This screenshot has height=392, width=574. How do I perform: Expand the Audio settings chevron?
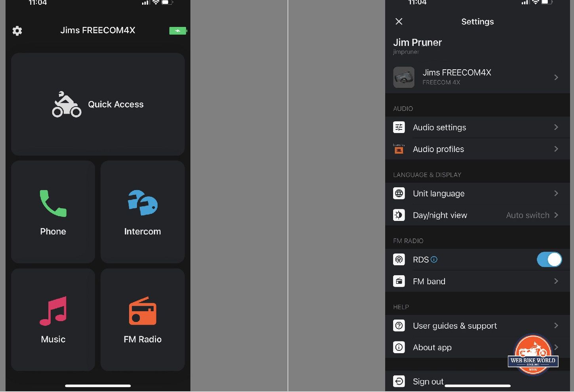tap(556, 127)
